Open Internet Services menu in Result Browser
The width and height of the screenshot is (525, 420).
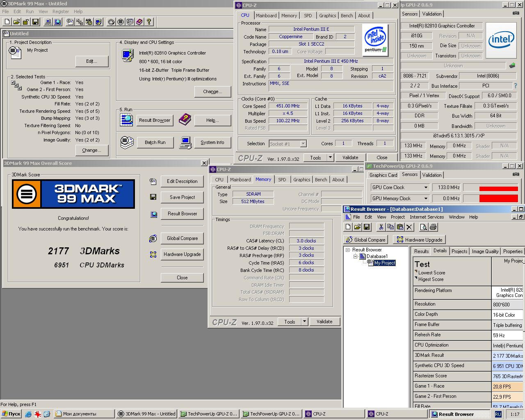tap(427, 217)
